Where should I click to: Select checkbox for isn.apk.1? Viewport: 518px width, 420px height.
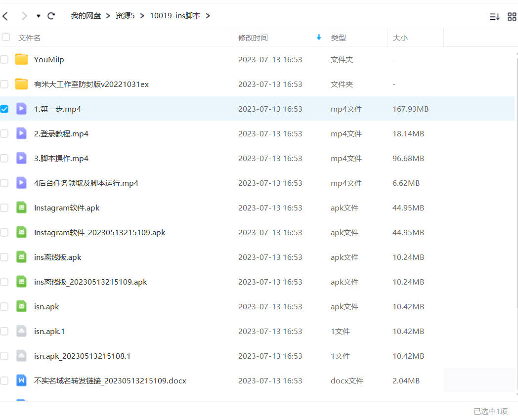pos(4,331)
